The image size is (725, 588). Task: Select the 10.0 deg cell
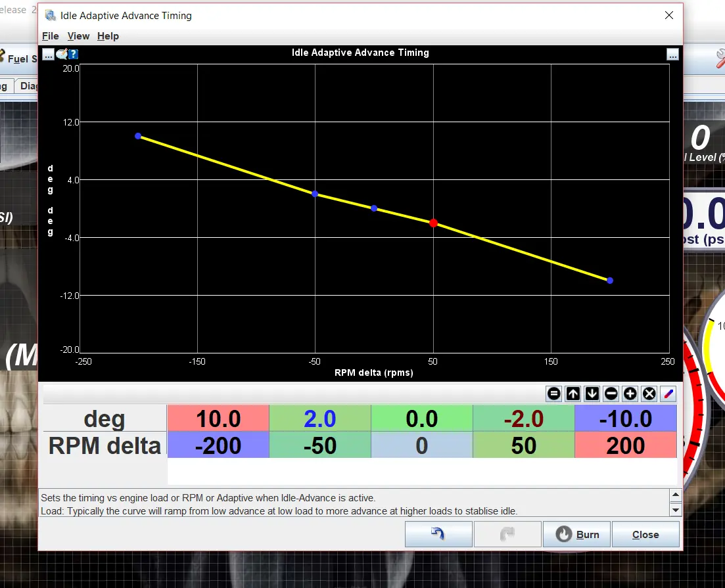[x=218, y=418]
